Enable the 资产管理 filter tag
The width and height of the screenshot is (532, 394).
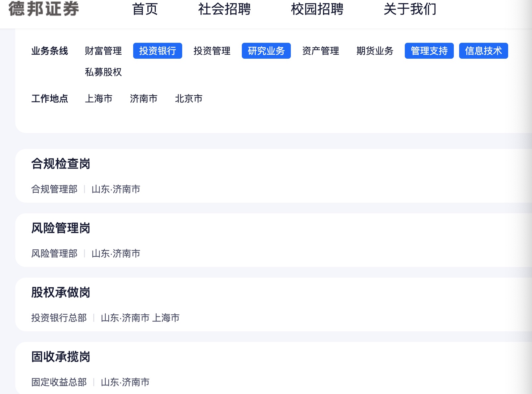coord(320,51)
